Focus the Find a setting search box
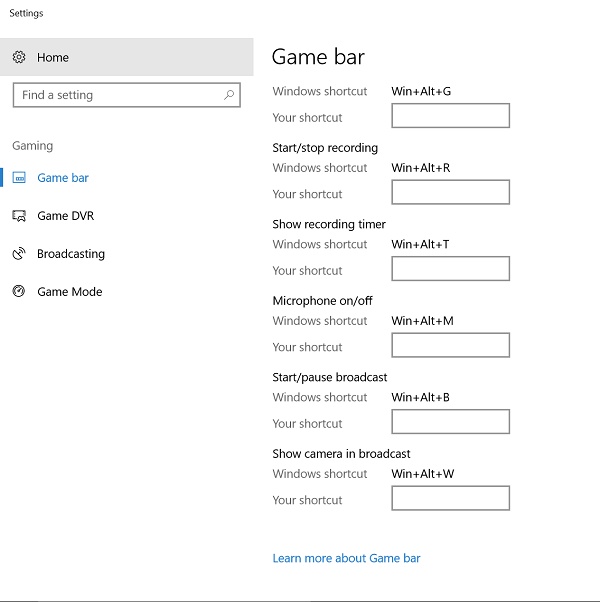 click(x=127, y=95)
